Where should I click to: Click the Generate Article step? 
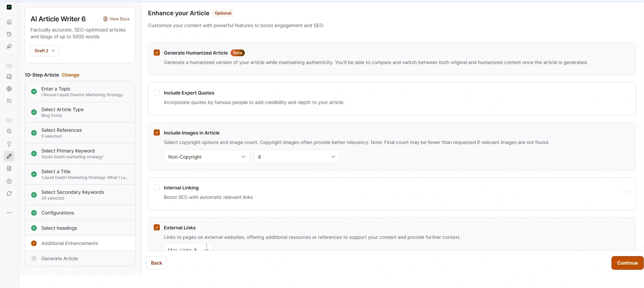(80, 259)
